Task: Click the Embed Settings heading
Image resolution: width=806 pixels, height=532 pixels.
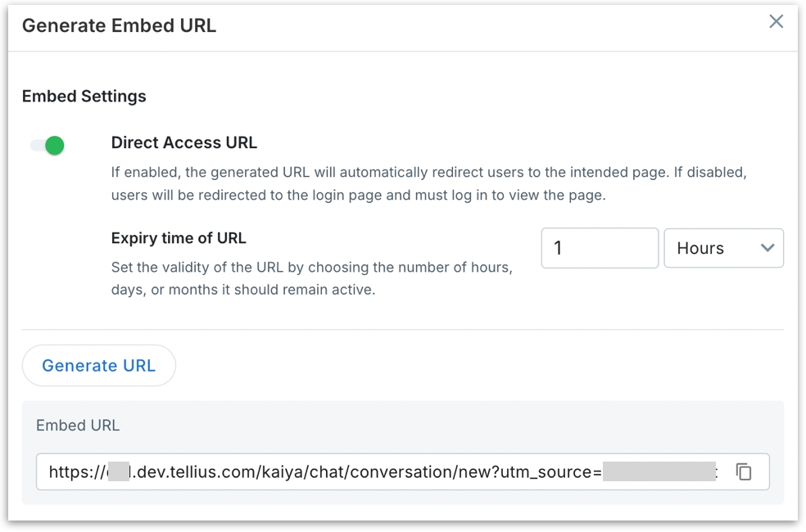Action: pos(84,96)
